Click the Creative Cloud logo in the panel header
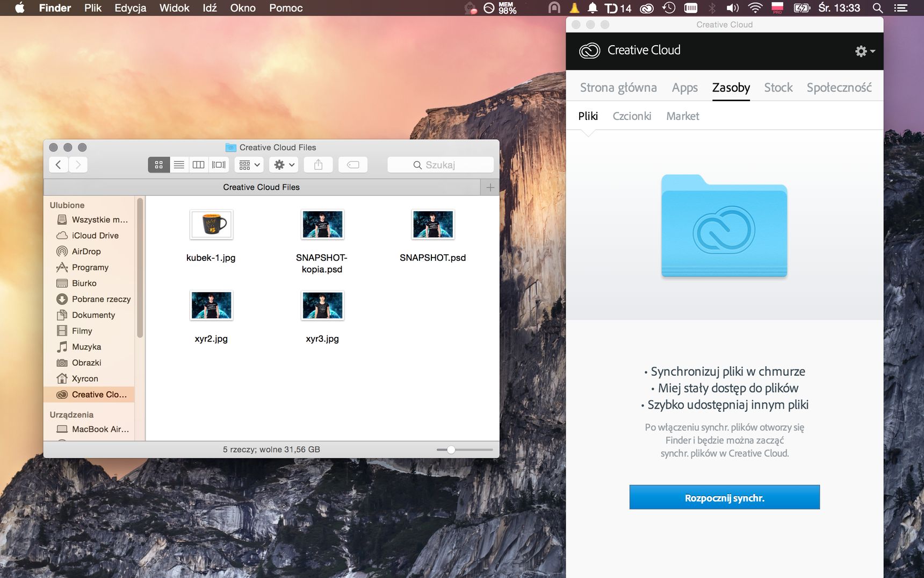The height and width of the screenshot is (578, 924). pos(589,51)
